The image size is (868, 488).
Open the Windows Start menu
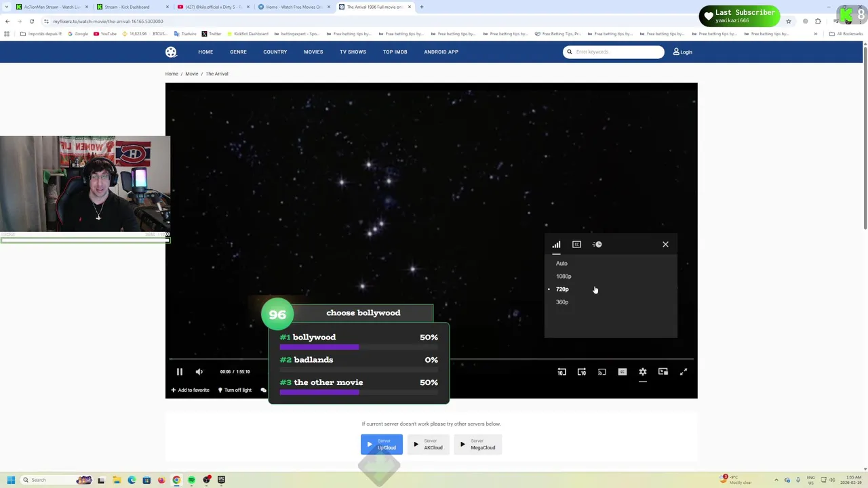(10, 480)
